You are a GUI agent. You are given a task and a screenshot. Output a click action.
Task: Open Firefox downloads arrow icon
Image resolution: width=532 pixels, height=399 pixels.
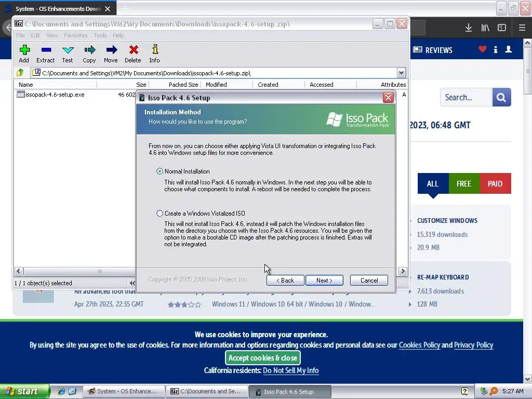(469, 28)
